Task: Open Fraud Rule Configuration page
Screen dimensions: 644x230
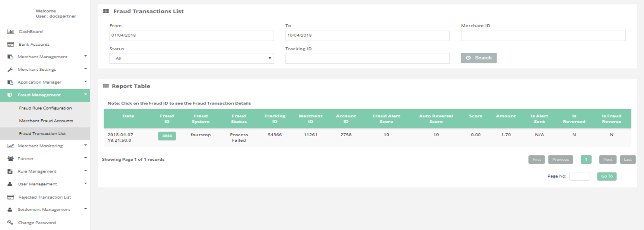Action: 45,108
